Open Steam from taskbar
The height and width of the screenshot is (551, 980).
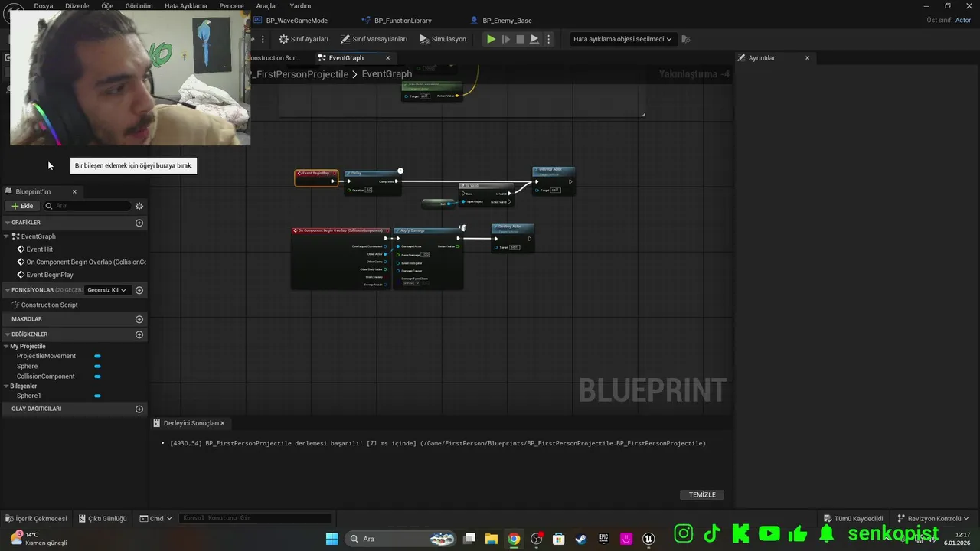click(x=581, y=539)
